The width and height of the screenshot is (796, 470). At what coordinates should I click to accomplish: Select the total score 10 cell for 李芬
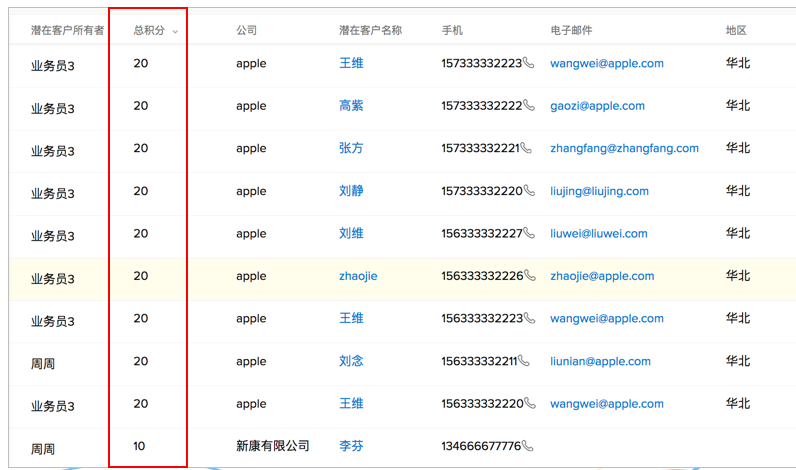[139, 446]
